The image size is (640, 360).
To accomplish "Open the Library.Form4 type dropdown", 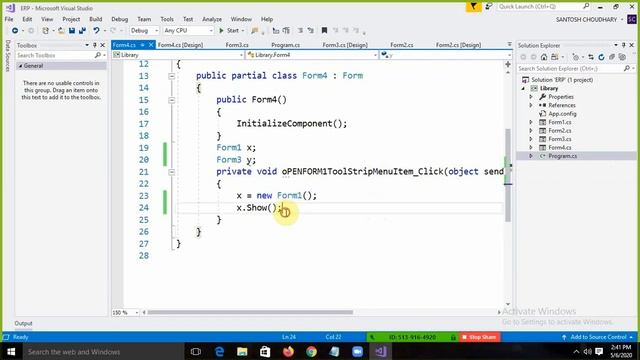I will pyautogui.click(x=312, y=55).
